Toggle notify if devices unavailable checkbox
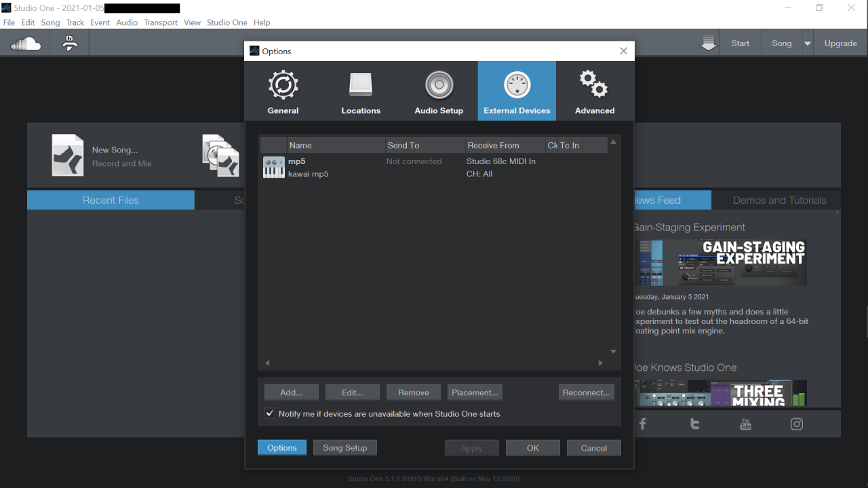 (270, 413)
